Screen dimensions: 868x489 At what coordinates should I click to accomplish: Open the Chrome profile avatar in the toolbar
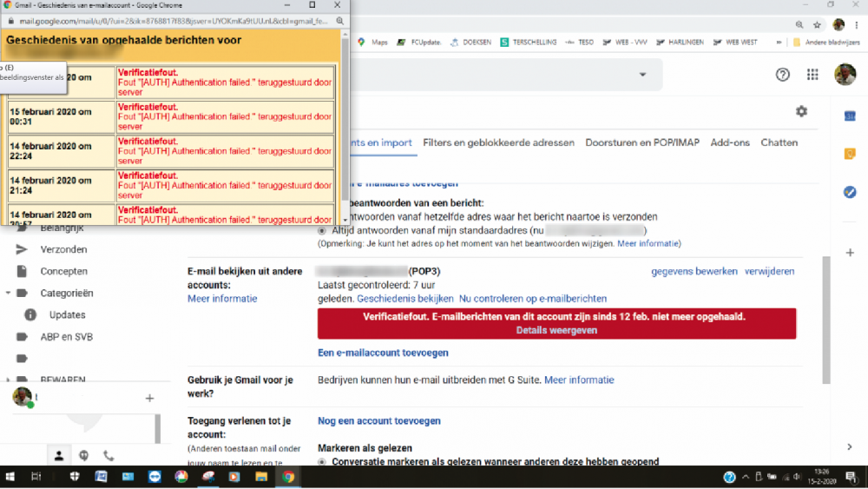(838, 24)
